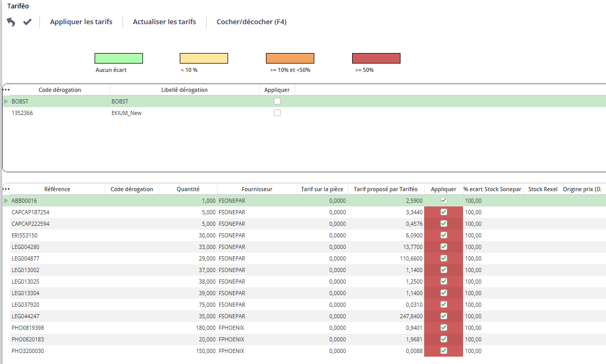This screenshot has height=364, width=606.
Task: Click Appliquer les tarifs
Action: point(81,22)
